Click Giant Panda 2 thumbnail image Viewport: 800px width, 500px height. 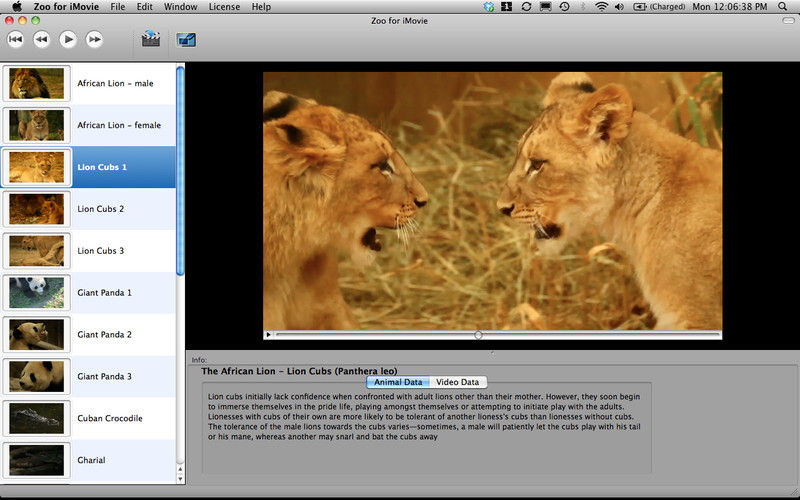(37, 334)
